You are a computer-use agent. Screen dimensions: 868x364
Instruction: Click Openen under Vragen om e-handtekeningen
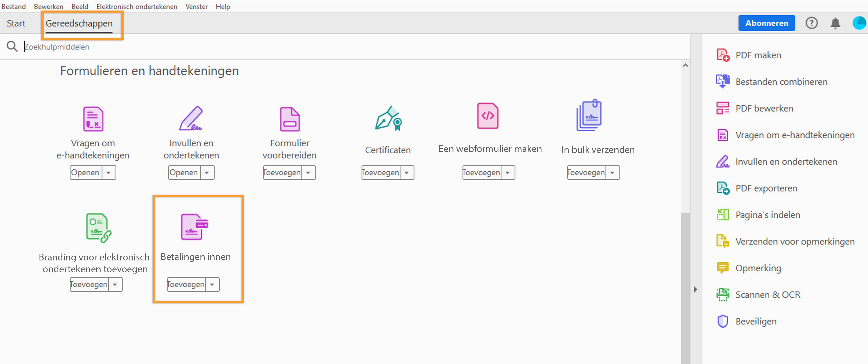pos(85,173)
